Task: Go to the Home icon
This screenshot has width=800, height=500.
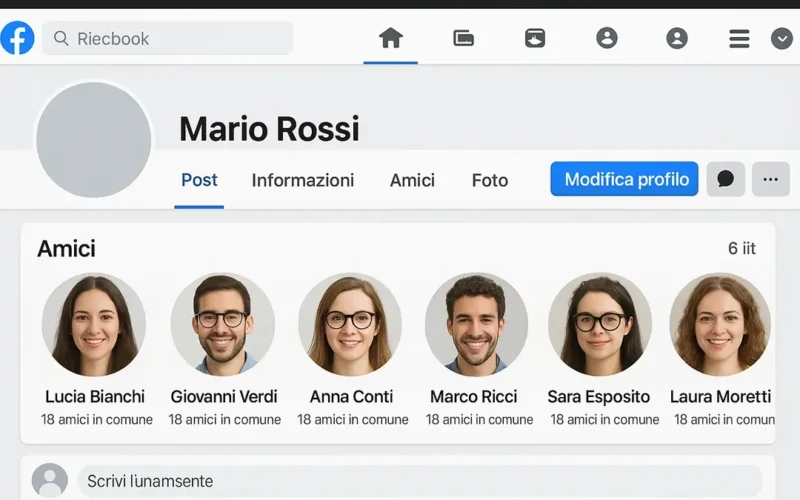Action: click(x=391, y=38)
